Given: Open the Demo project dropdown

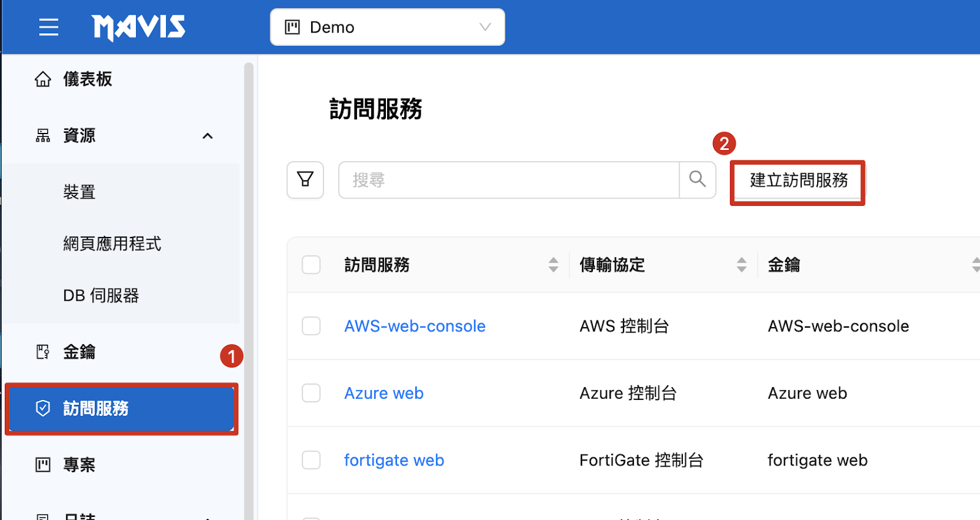Looking at the screenshot, I should pyautogui.click(x=387, y=27).
